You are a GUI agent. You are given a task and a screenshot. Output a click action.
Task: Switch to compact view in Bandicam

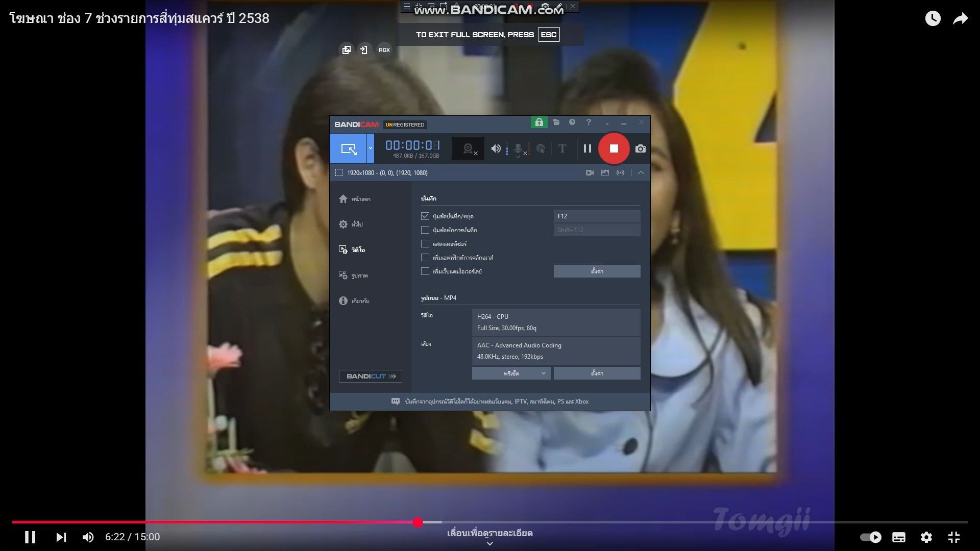607,123
